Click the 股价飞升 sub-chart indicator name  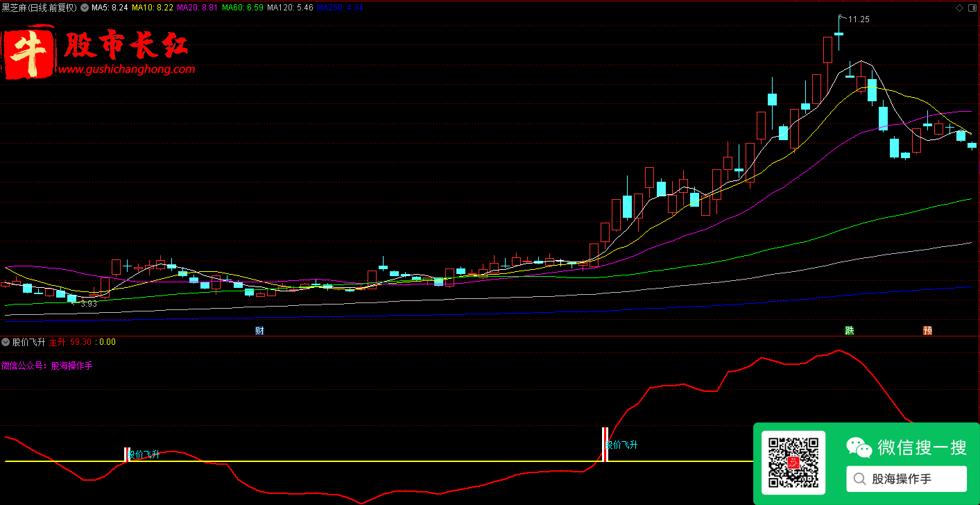(29, 342)
